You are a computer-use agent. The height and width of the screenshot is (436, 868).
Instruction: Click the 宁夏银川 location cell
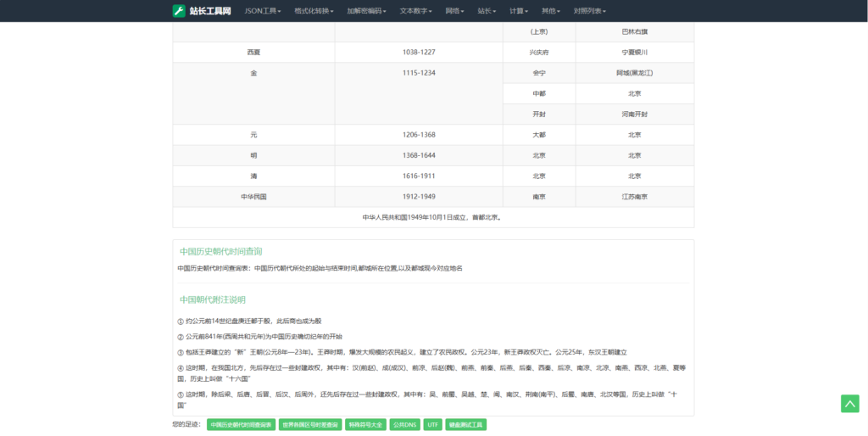tap(634, 52)
